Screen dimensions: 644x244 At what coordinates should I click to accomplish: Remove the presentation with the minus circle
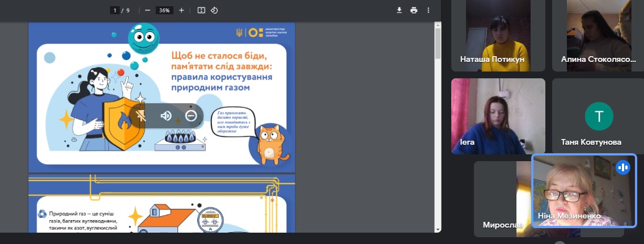tap(191, 116)
